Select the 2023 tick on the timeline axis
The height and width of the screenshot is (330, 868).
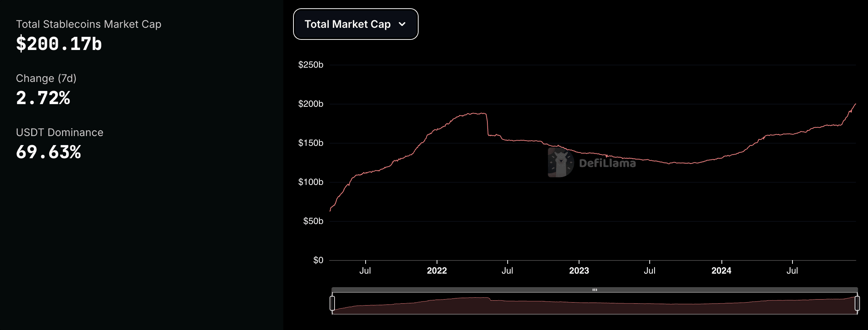579,271
